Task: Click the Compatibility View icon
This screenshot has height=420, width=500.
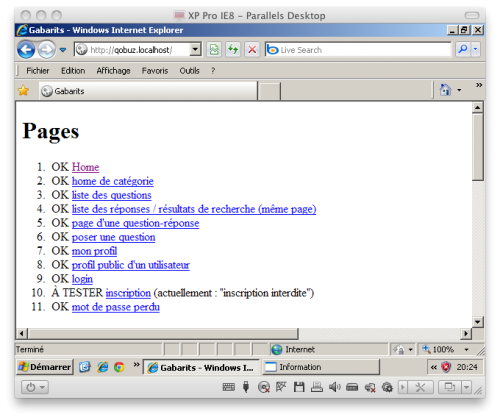Action: [214, 50]
